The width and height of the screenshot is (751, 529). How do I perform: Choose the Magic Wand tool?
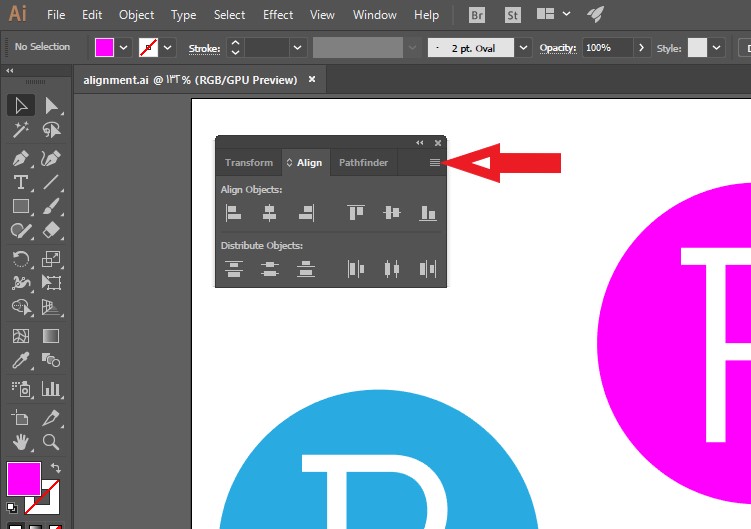[x=21, y=129]
